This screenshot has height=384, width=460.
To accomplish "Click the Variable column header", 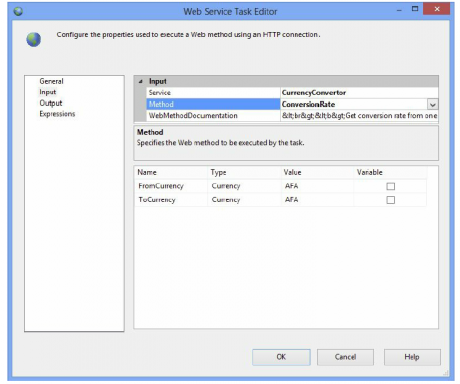I will [x=370, y=172].
